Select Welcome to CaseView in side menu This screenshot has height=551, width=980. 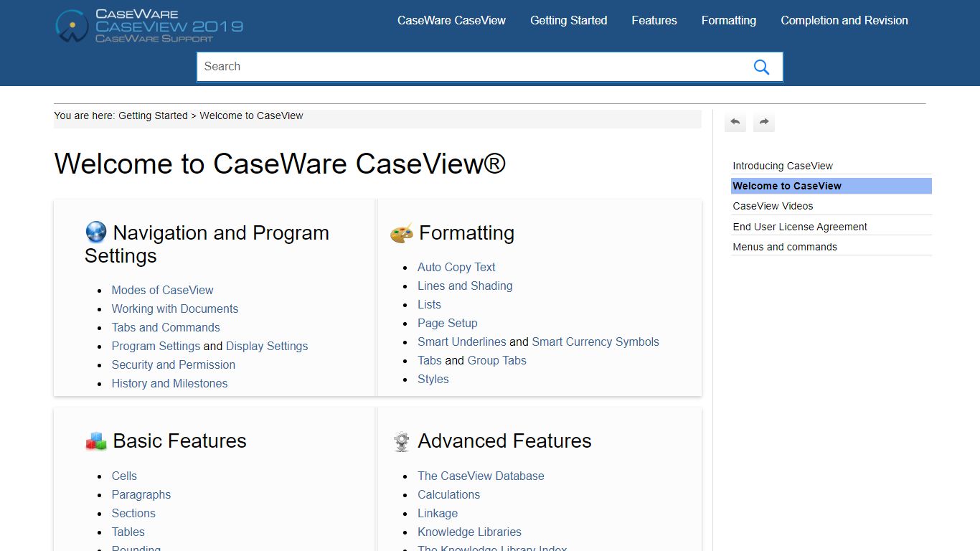[831, 186]
